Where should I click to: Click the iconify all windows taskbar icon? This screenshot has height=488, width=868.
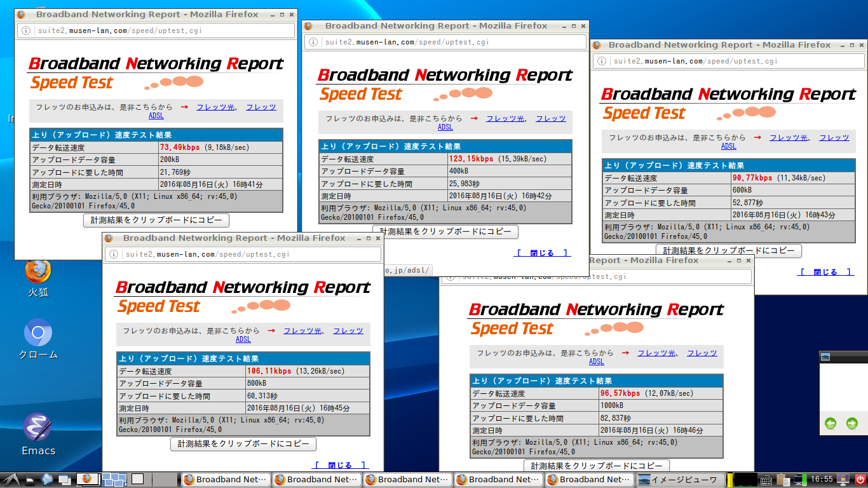(x=64, y=479)
